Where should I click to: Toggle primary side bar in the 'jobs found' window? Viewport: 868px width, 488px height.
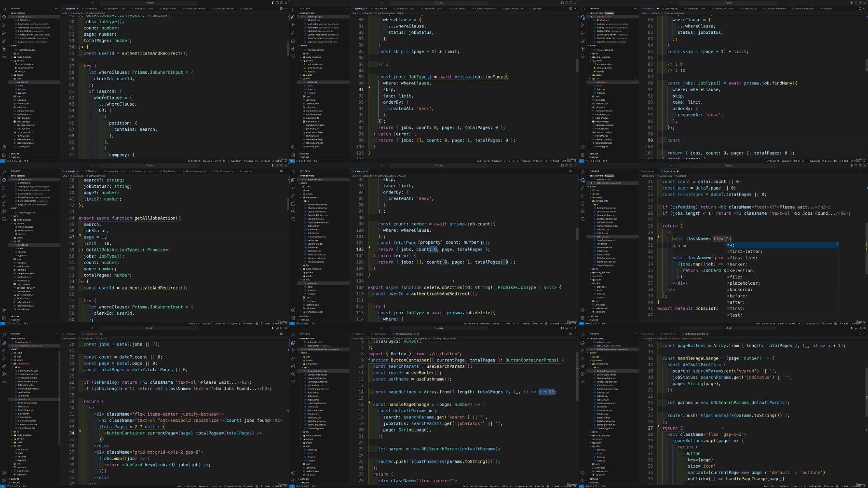(273, 328)
